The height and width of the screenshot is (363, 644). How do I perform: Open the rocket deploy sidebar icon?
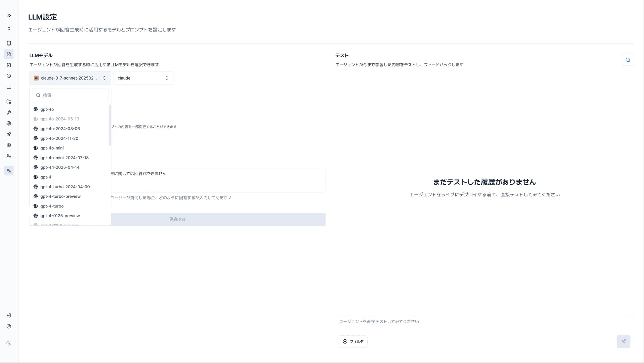9,134
